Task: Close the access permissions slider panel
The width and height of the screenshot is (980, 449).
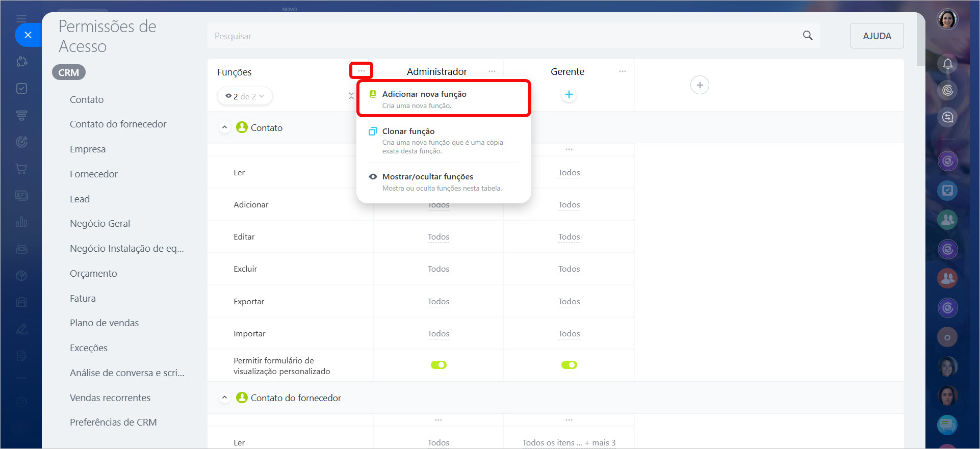Action: click(x=28, y=35)
